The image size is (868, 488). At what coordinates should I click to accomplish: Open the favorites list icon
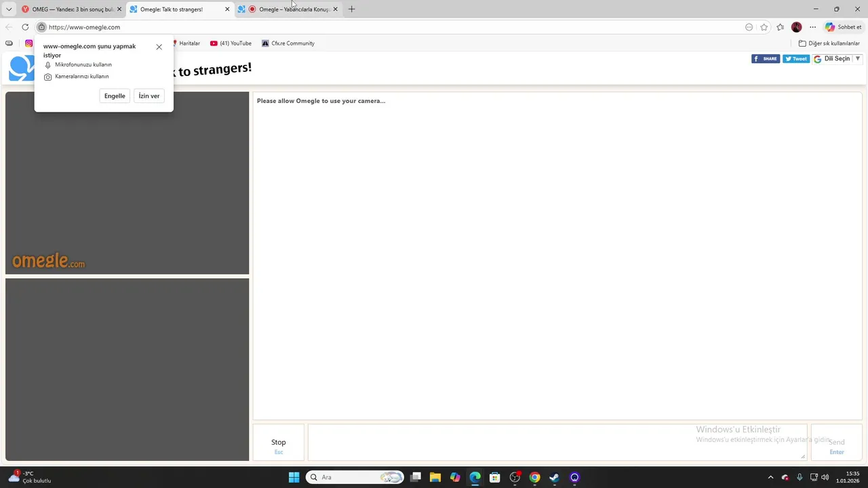(781, 27)
